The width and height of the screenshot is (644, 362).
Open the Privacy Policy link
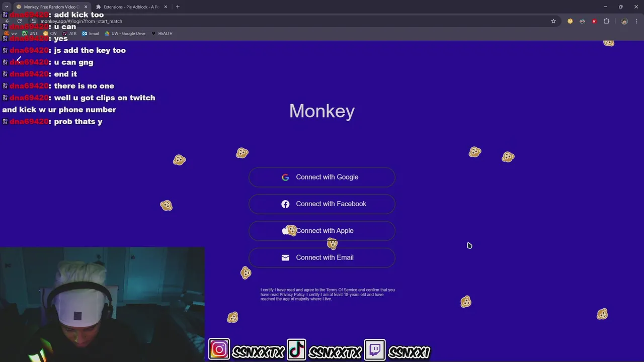point(292,295)
